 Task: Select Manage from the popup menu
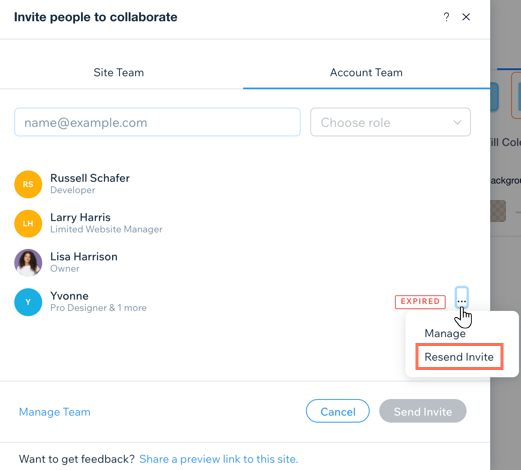(445, 333)
